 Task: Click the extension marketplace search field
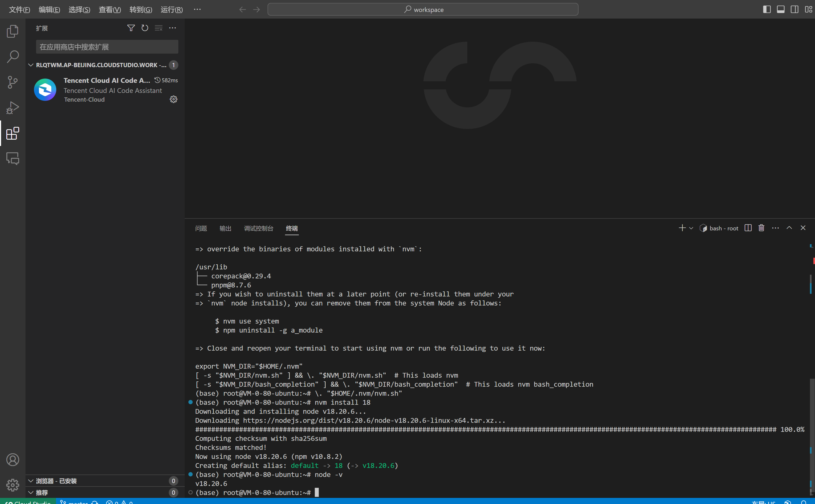tap(107, 47)
